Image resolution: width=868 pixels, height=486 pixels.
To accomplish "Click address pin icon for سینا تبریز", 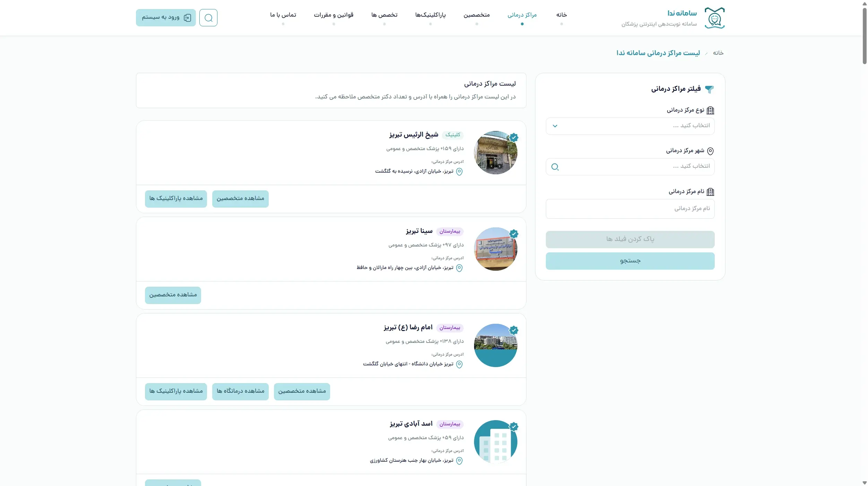I will (459, 268).
